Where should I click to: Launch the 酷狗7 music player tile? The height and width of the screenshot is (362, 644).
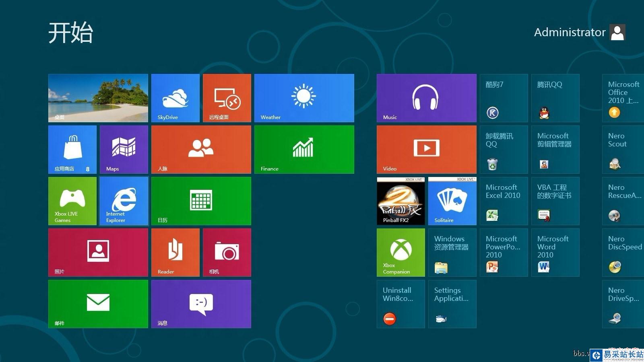click(504, 98)
